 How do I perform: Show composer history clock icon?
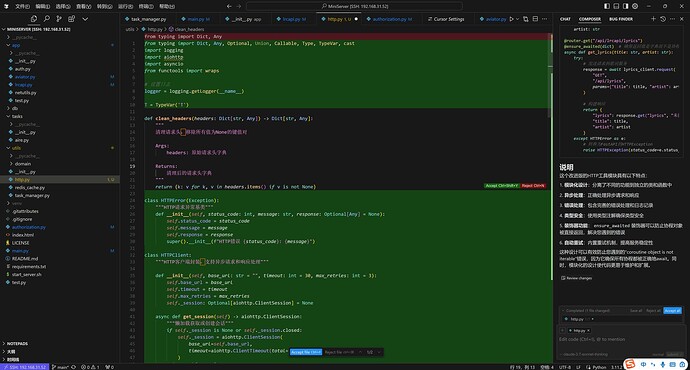[663, 19]
